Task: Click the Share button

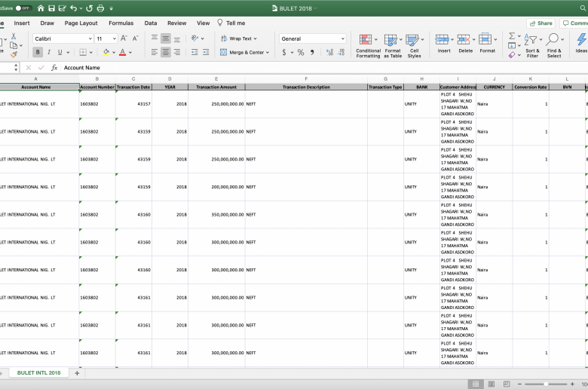Action: point(541,23)
